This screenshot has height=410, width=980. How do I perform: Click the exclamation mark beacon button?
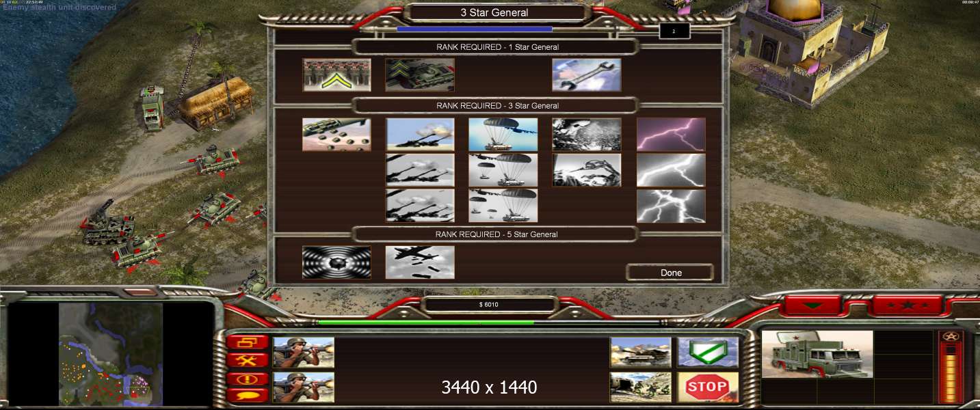(x=247, y=378)
